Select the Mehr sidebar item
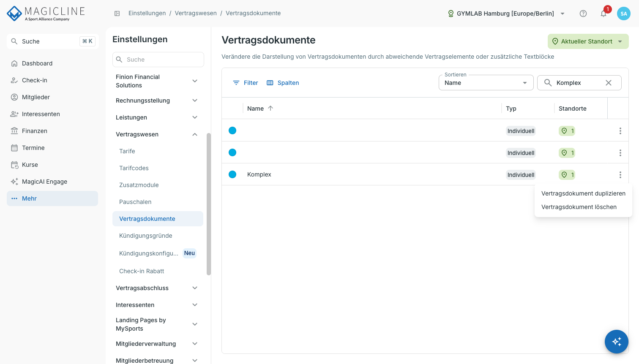 [52, 198]
